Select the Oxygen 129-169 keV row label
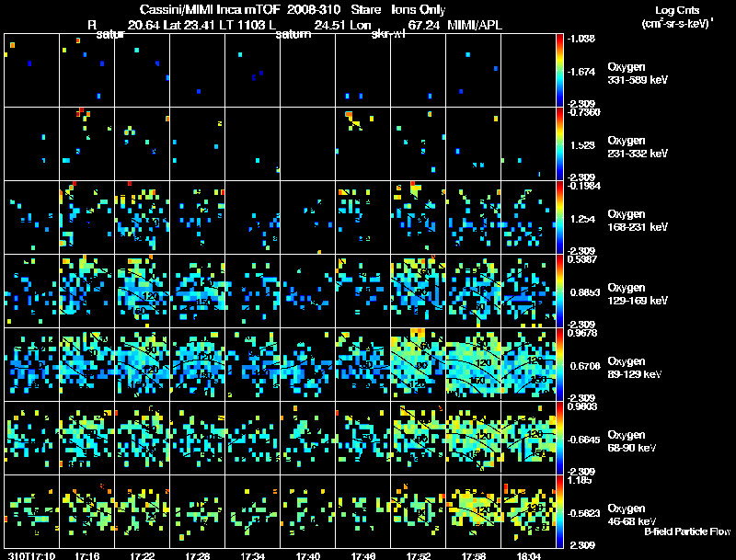736x560 pixels. click(638, 294)
